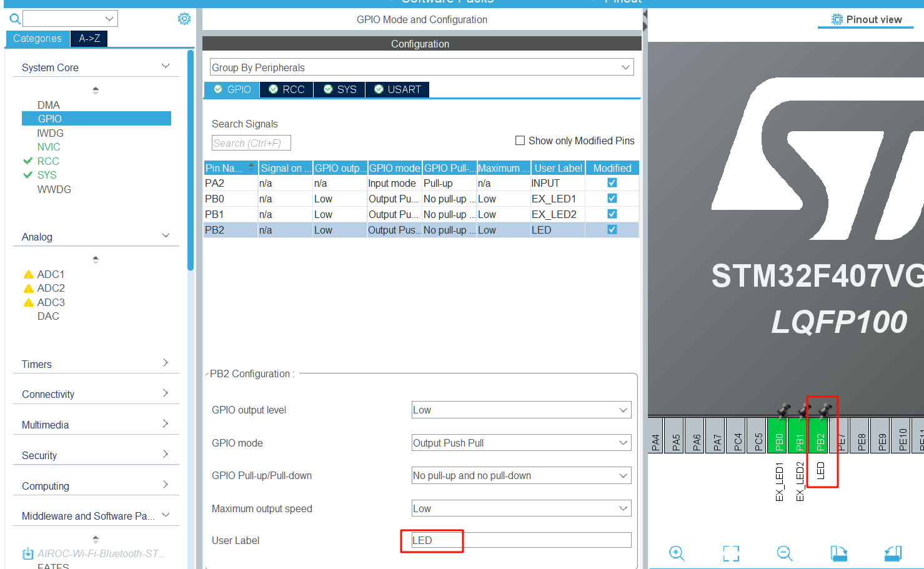924x569 pixels.
Task: Select the PE8 pin on chip
Action: click(861, 436)
